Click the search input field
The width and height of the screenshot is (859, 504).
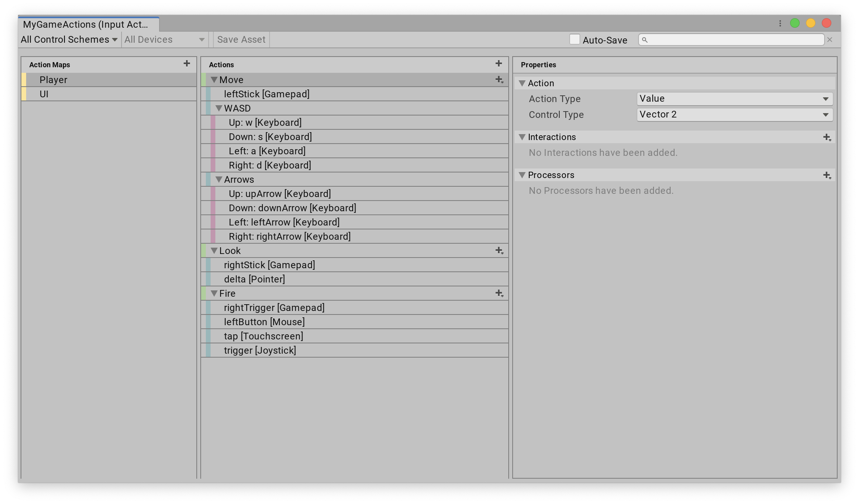click(732, 40)
